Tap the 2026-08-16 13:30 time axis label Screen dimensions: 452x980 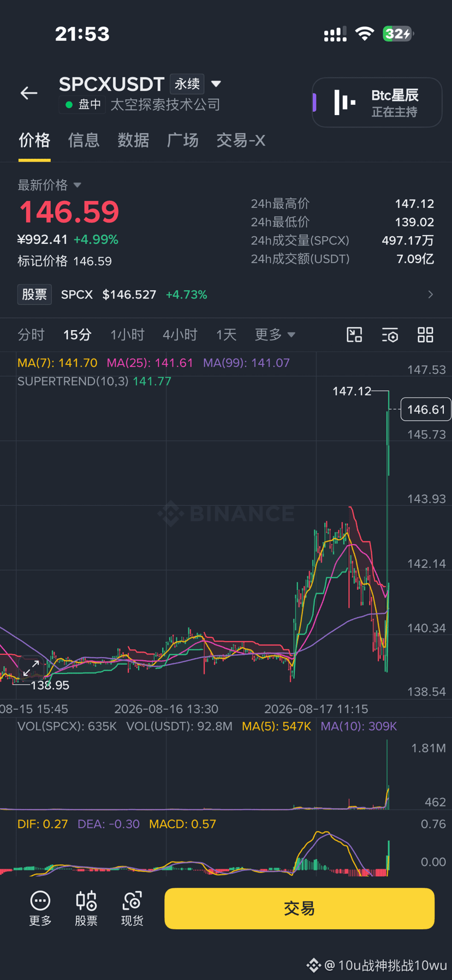[166, 709]
